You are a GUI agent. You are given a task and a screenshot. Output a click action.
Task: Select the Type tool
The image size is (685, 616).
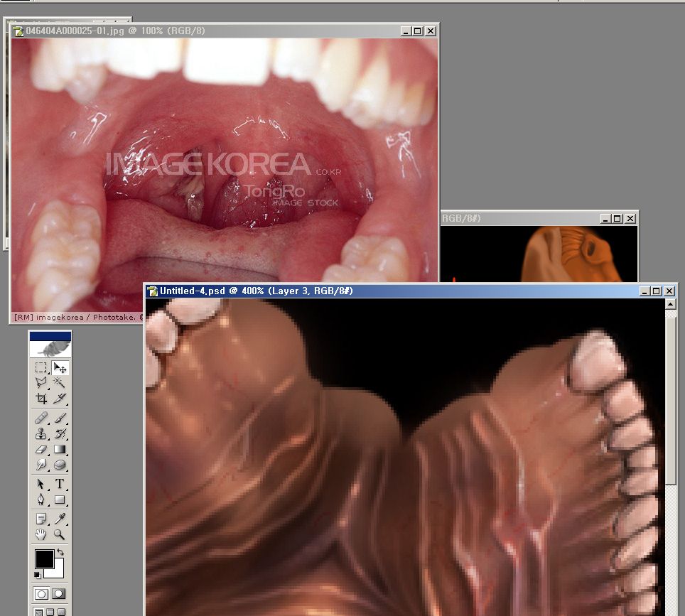coord(60,484)
